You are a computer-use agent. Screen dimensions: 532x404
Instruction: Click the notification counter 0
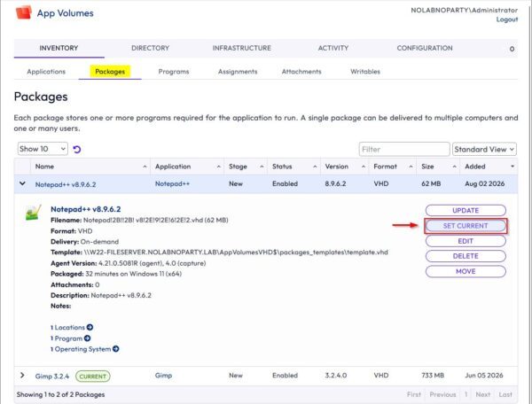click(512, 49)
